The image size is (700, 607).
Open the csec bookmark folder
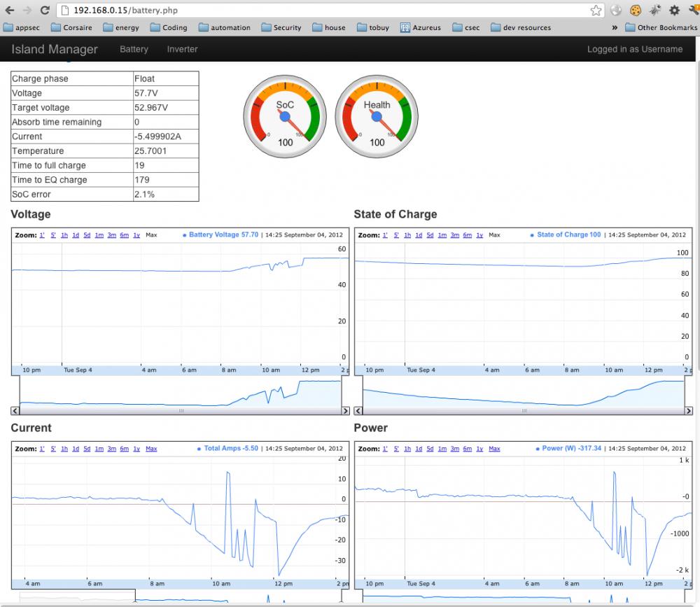pyautogui.click(x=466, y=27)
